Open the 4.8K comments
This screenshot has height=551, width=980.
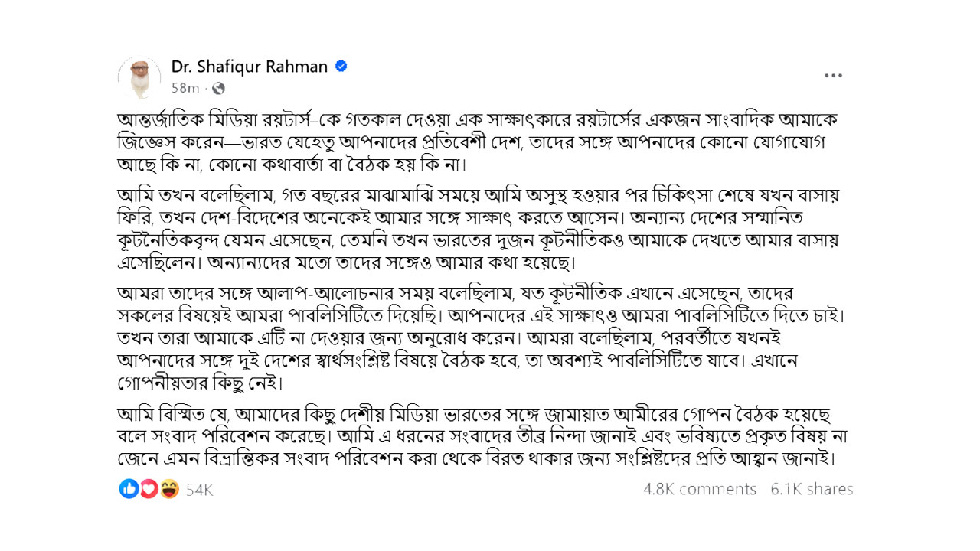point(699,489)
